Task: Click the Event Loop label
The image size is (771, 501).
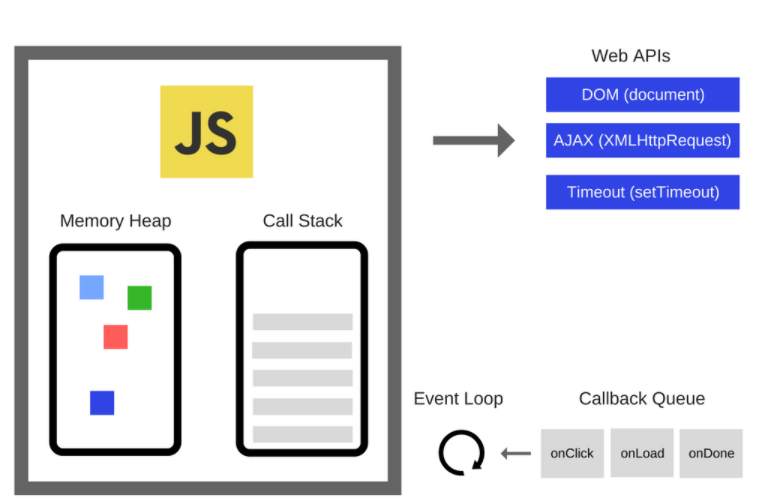Action: tap(458, 398)
